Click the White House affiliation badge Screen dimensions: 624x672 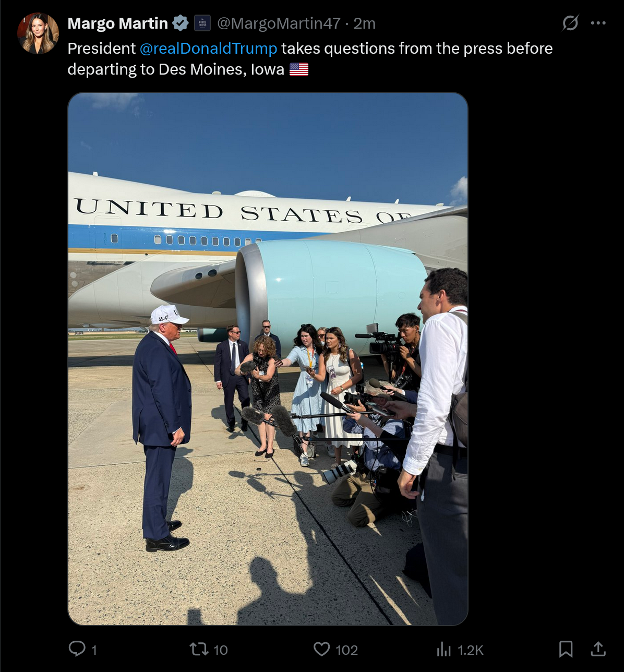coord(202,23)
